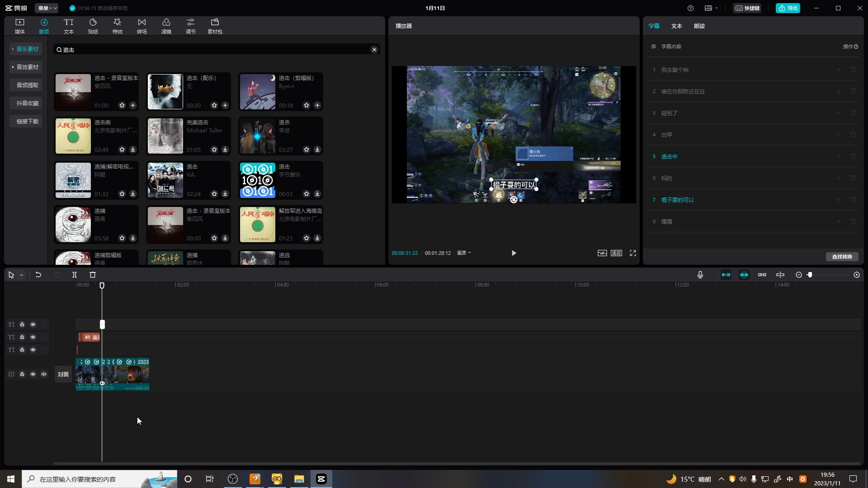Click the 适应 fit button in player
The width and height of the screenshot is (868, 488).
pyautogui.click(x=617, y=253)
